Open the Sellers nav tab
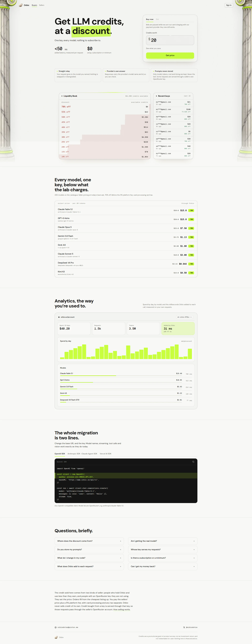This screenshot has height=644, width=252. 42,5
